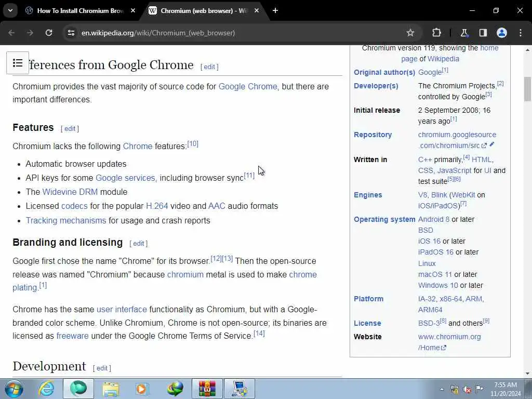This screenshot has height=399, width=532.
Task: Open the codecs link
Action: [74, 206]
